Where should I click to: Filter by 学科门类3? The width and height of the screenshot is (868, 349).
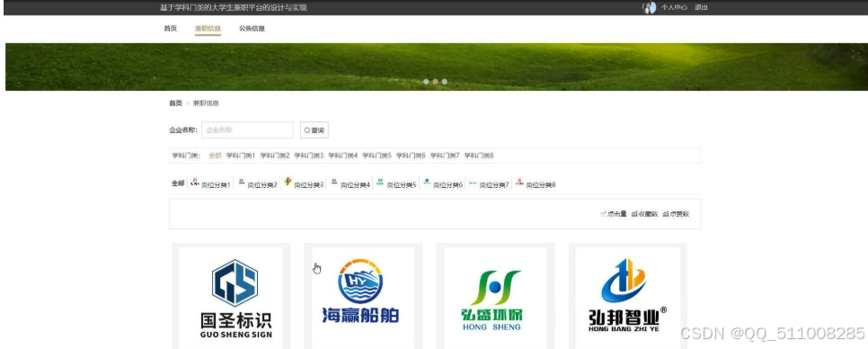click(x=308, y=156)
